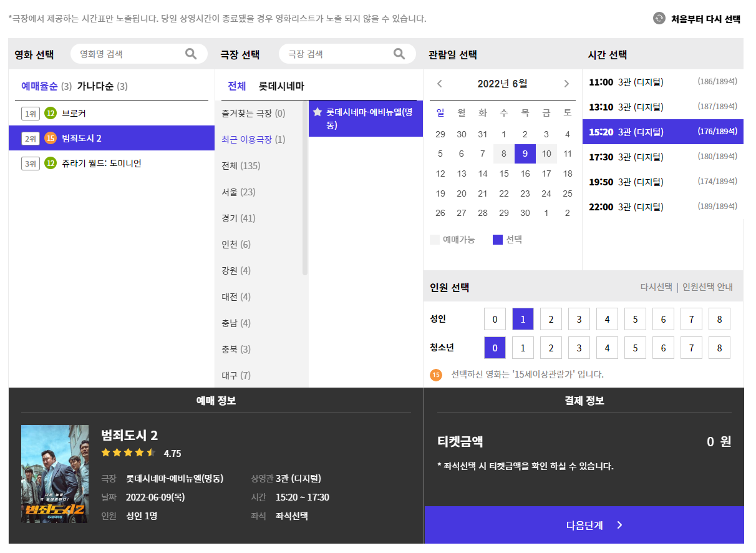Pick June 8 on the calendar
Viewport: 756px width, 553px height.
point(504,154)
